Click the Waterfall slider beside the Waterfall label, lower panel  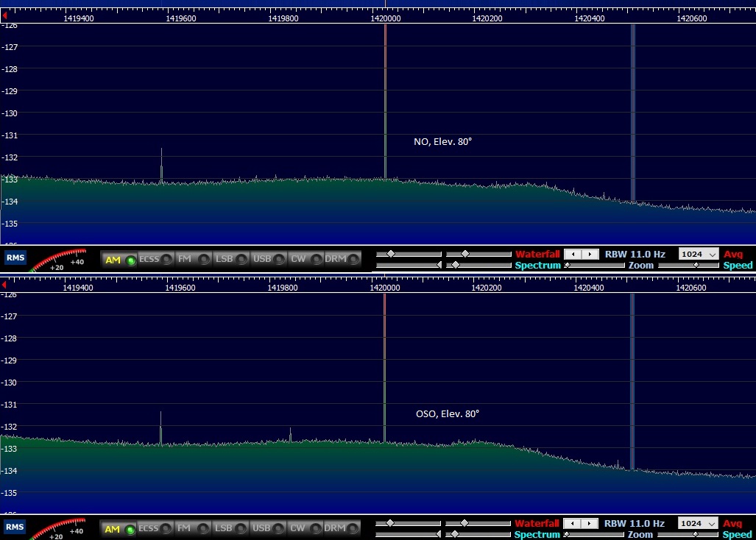(x=478, y=523)
